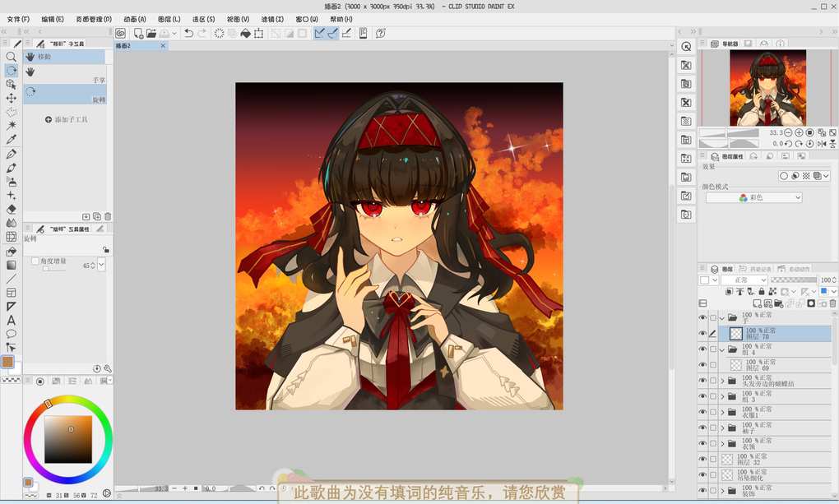839x504 pixels.
Task: Select the Ruler tool
Action: point(11,307)
